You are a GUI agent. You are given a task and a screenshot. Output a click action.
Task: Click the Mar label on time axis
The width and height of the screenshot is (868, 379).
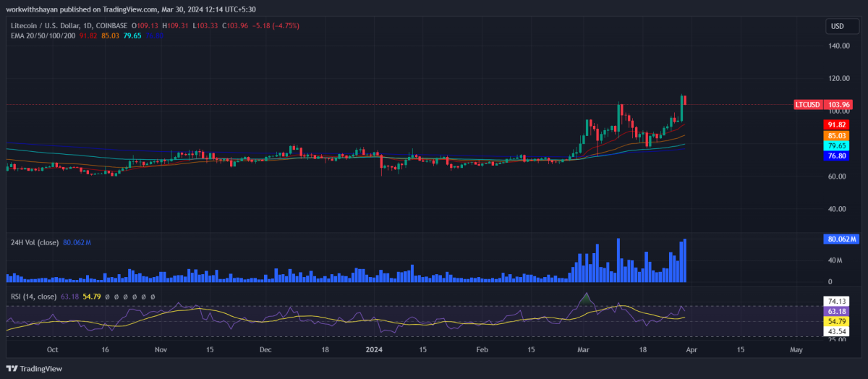point(584,349)
